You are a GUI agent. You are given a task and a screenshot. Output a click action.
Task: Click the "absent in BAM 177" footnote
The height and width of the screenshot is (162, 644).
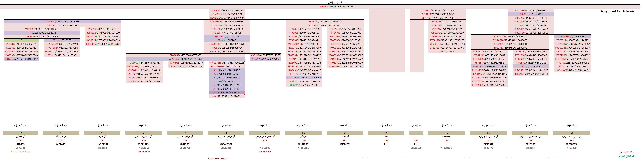tap(218, 159)
